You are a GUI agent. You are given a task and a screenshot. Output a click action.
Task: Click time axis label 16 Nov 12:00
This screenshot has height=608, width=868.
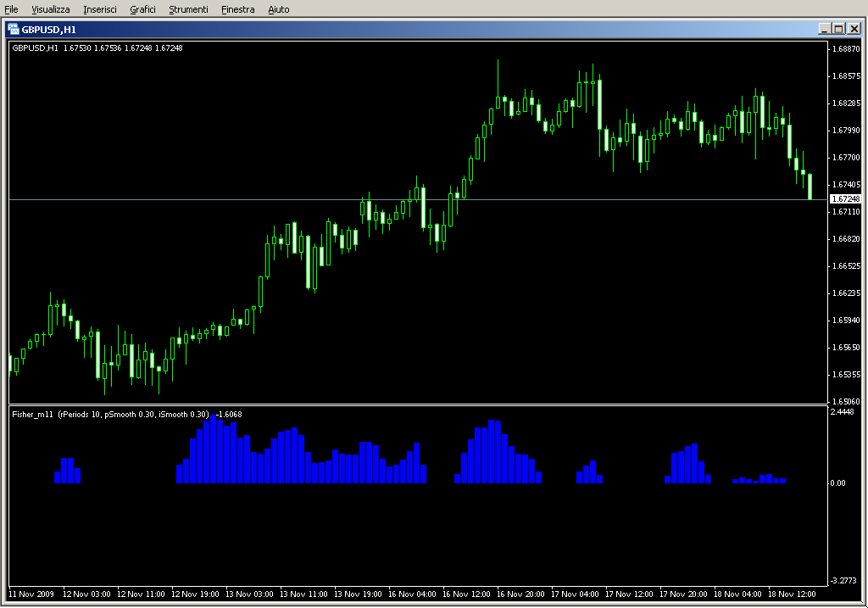click(466, 594)
